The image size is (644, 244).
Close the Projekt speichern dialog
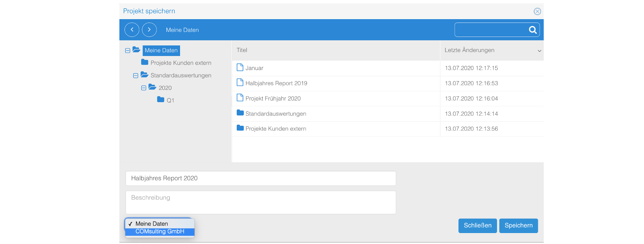click(537, 12)
